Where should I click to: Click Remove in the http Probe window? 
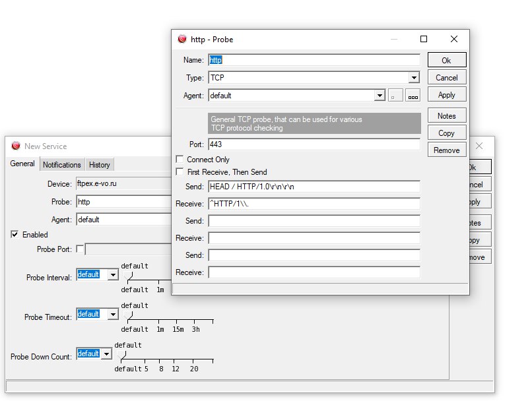pos(447,150)
